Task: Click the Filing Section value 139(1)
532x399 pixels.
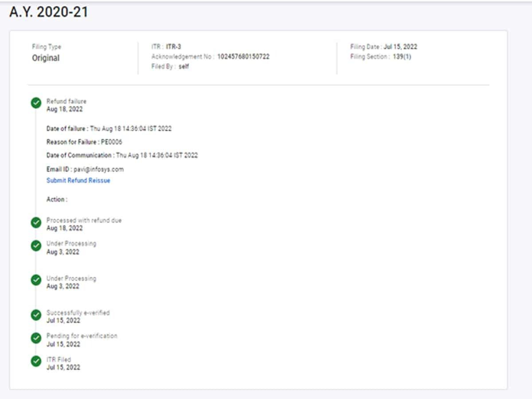Action: coord(402,57)
